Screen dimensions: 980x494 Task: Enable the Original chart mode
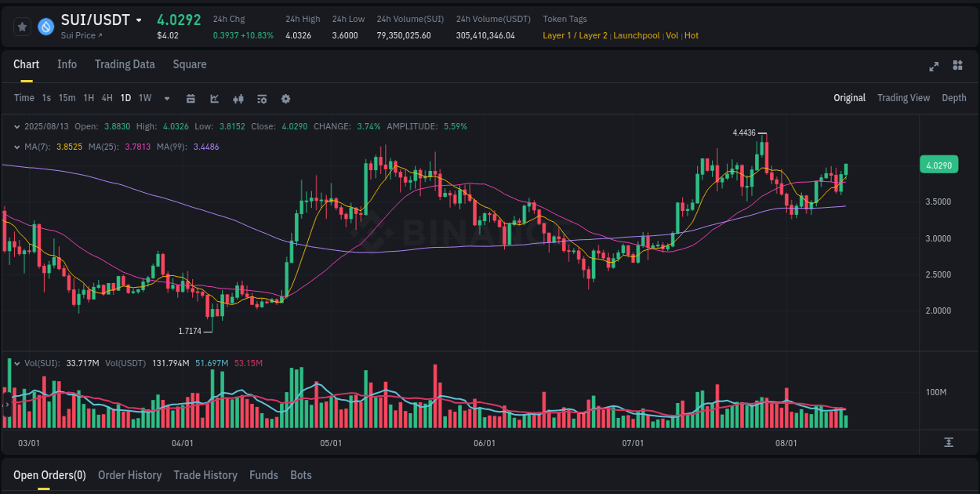pos(850,98)
